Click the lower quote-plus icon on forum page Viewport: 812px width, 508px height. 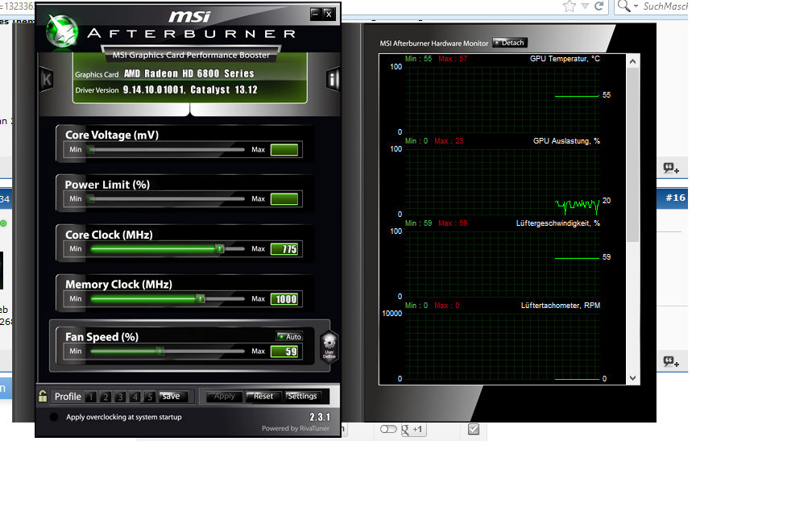(671, 361)
